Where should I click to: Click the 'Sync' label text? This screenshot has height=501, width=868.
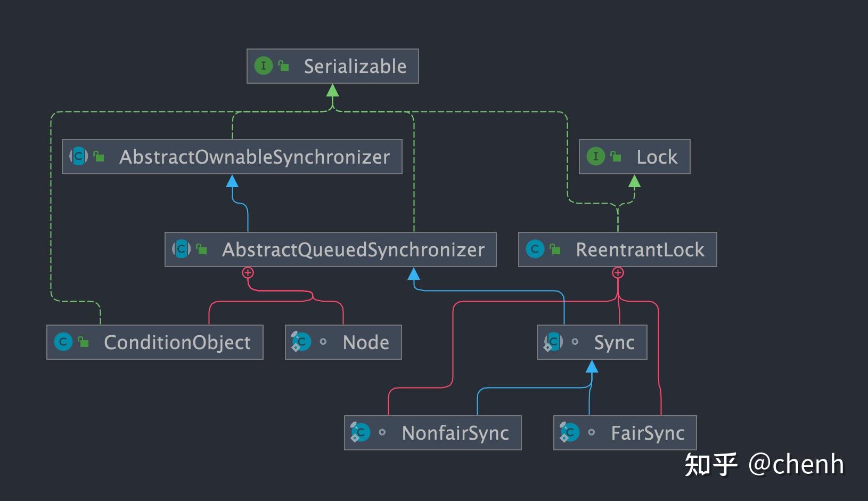(615, 343)
